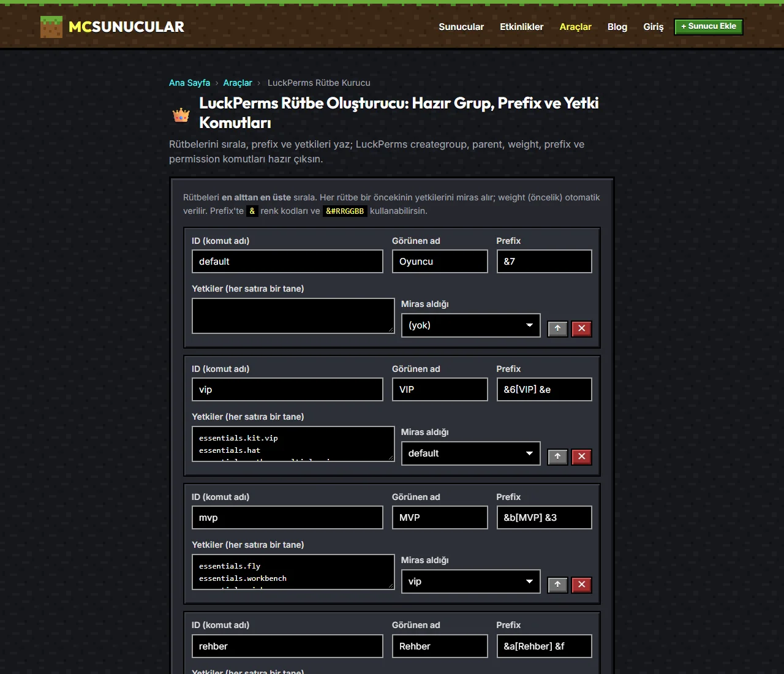Click the empty permissions box for default
Viewport: 784px width, 674px height.
pyautogui.click(x=293, y=316)
